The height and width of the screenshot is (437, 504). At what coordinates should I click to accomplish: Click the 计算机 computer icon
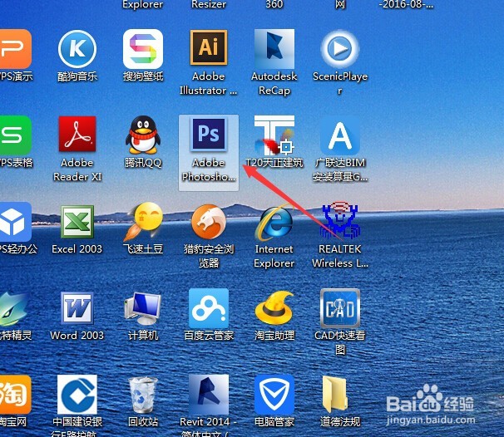coord(143,309)
